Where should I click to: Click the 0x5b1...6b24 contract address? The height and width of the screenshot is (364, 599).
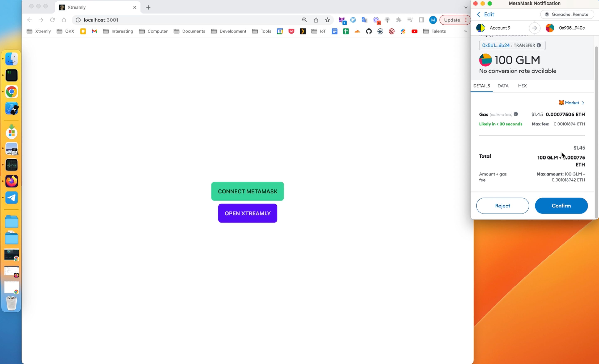[496, 45]
